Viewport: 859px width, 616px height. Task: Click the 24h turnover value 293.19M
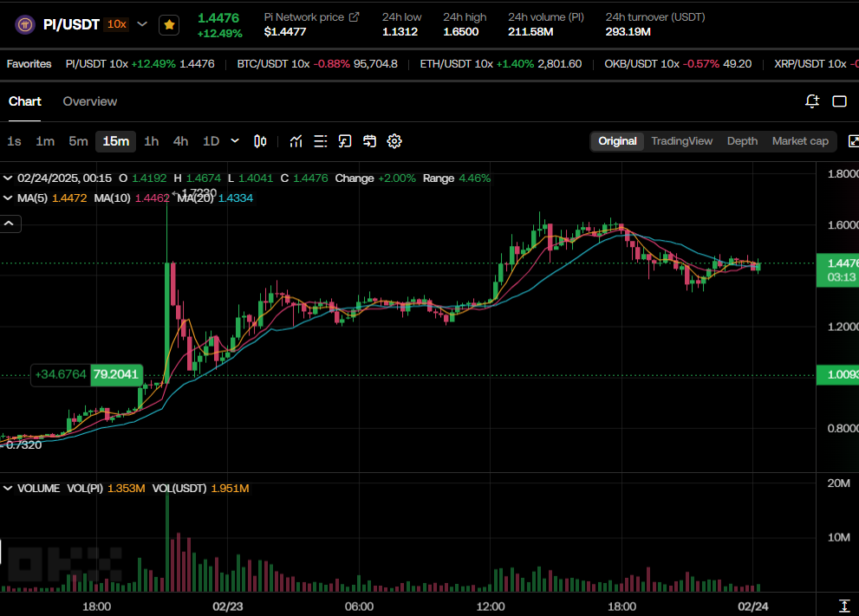coord(628,32)
